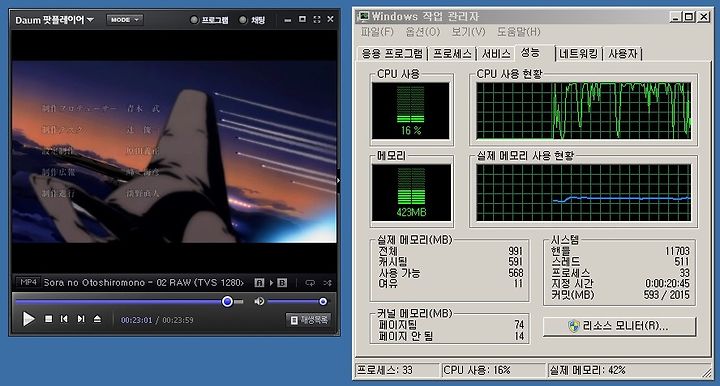
Task: Click the 사용 가능 value 568
Action: (x=516, y=273)
